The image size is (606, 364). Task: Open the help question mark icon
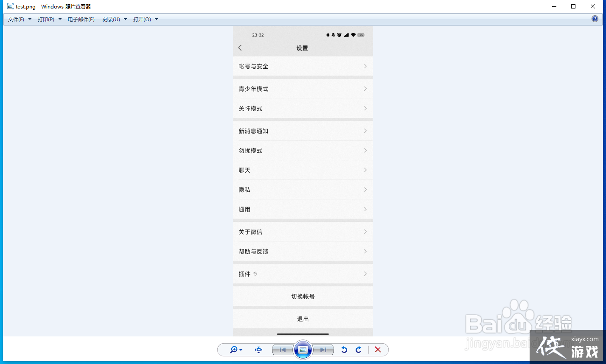[x=595, y=19]
